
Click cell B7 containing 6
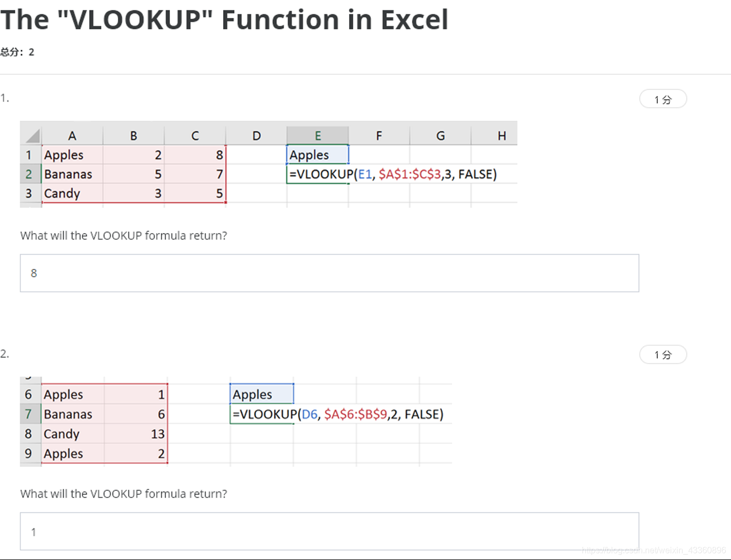click(136, 414)
